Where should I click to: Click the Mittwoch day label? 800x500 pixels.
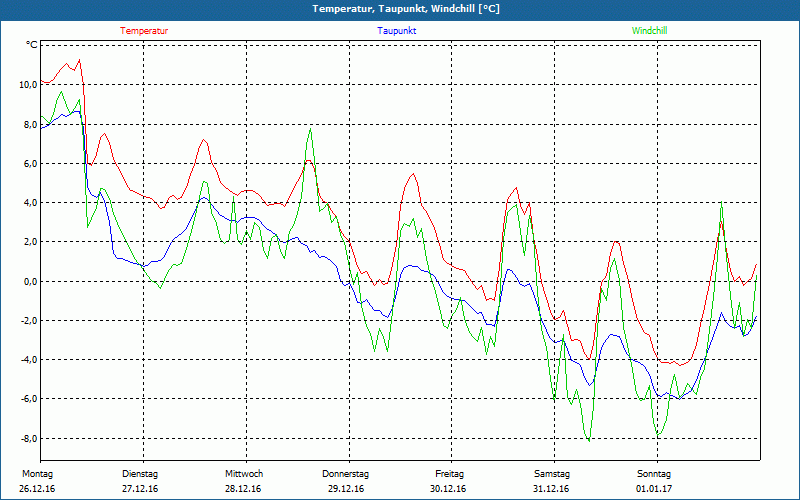coord(244,474)
